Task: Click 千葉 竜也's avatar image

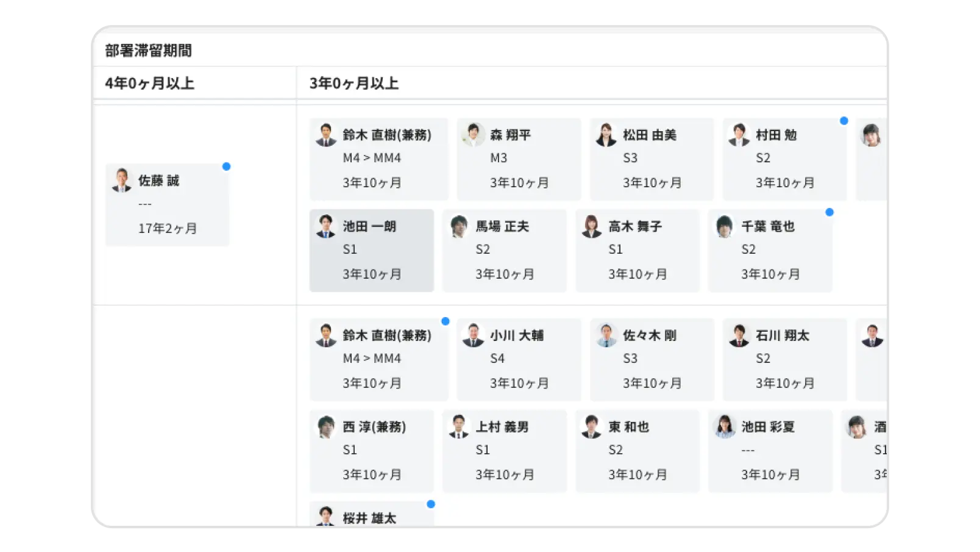Action: tap(724, 226)
